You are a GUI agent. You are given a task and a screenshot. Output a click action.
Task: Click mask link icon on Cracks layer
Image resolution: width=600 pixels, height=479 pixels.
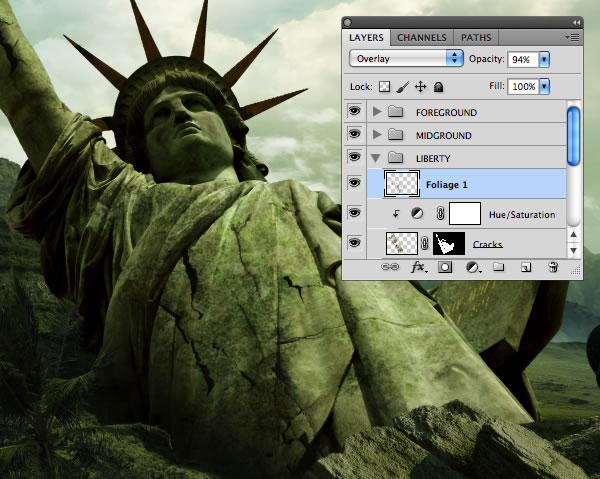pyautogui.click(x=424, y=243)
